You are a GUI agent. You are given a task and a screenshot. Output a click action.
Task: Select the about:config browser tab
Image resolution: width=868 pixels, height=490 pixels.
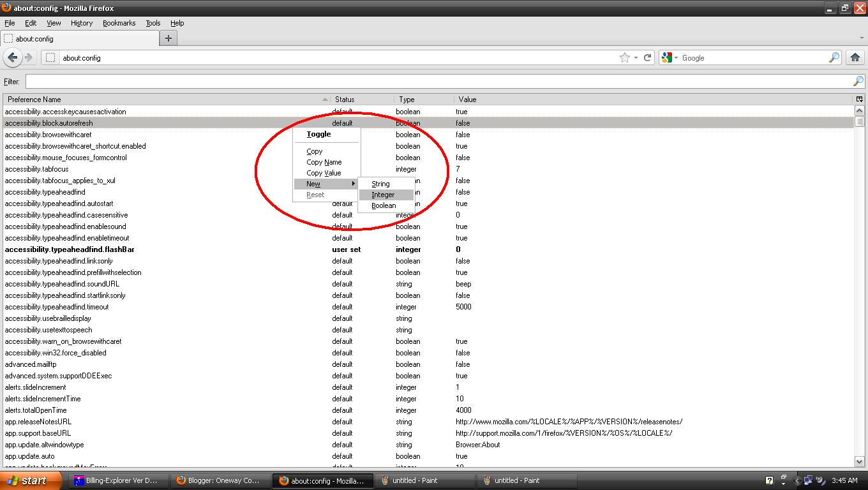[80, 38]
